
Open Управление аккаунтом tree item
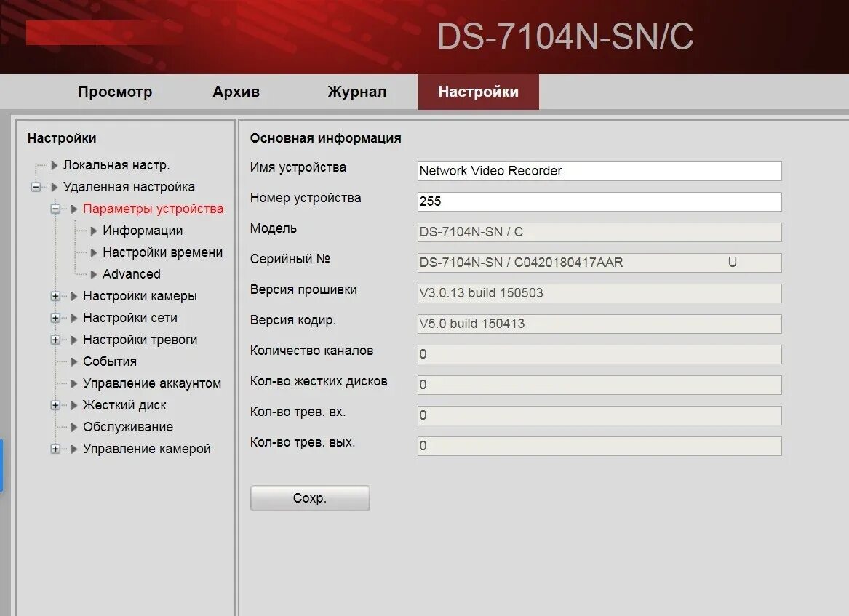click(x=152, y=383)
